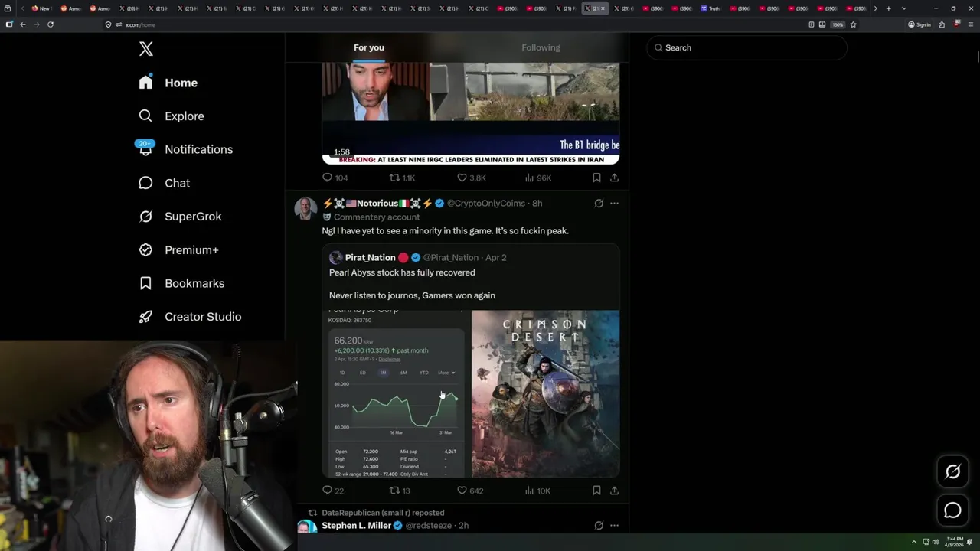Image resolution: width=980 pixels, height=551 pixels.
Task: Bookmark page with the star icon
Action: [x=853, y=24]
